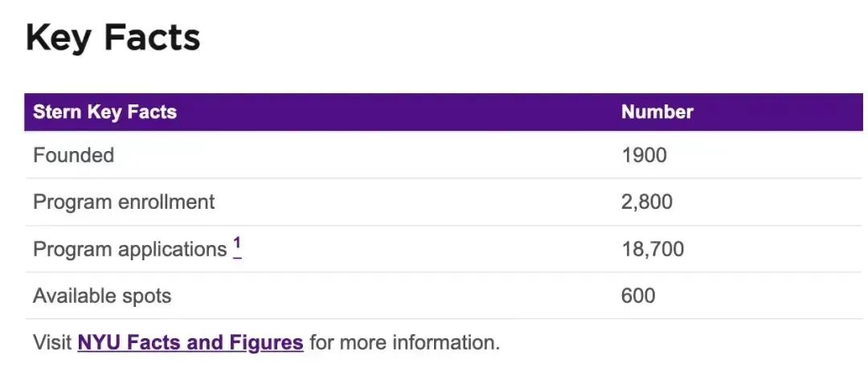Select the Program applications row label
868x380 pixels.
point(130,250)
